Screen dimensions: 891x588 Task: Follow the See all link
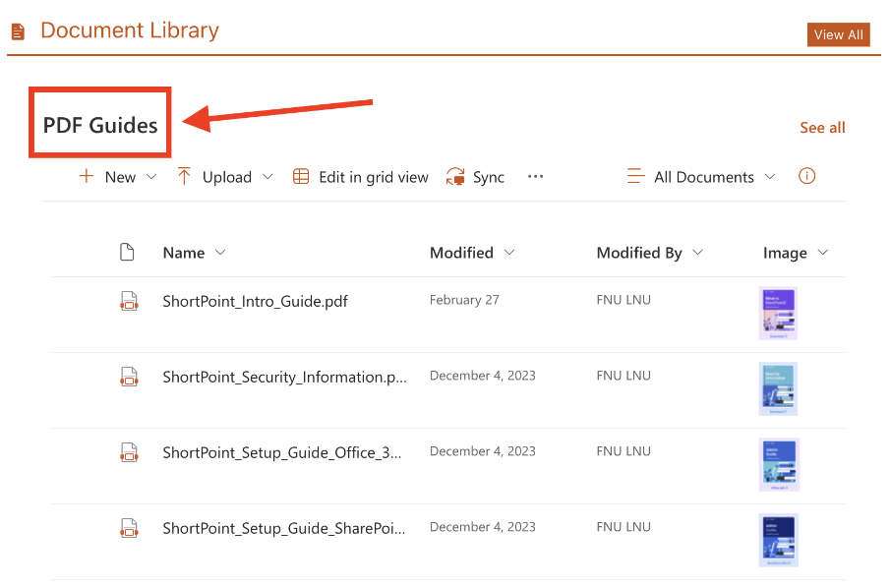[x=822, y=128]
